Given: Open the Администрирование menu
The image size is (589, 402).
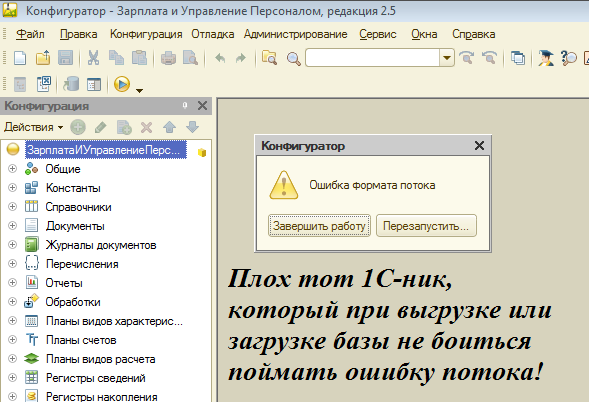Looking at the screenshot, I should point(295,34).
